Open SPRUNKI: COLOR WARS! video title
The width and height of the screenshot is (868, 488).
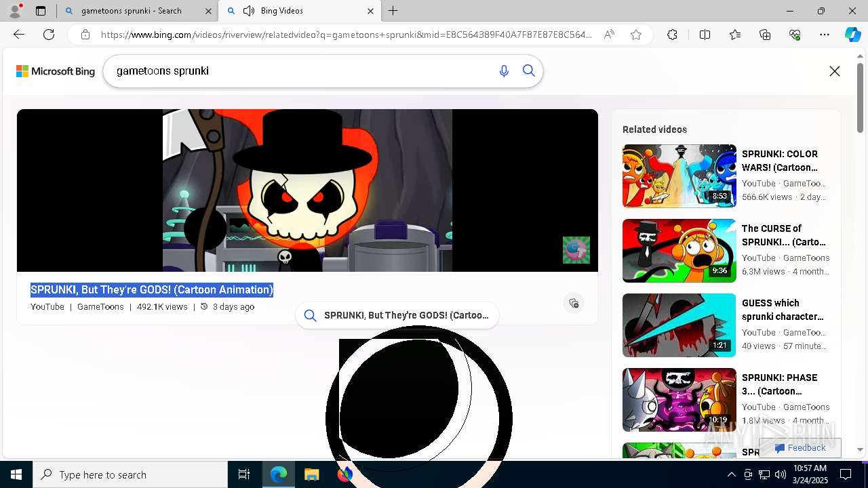(x=780, y=161)
